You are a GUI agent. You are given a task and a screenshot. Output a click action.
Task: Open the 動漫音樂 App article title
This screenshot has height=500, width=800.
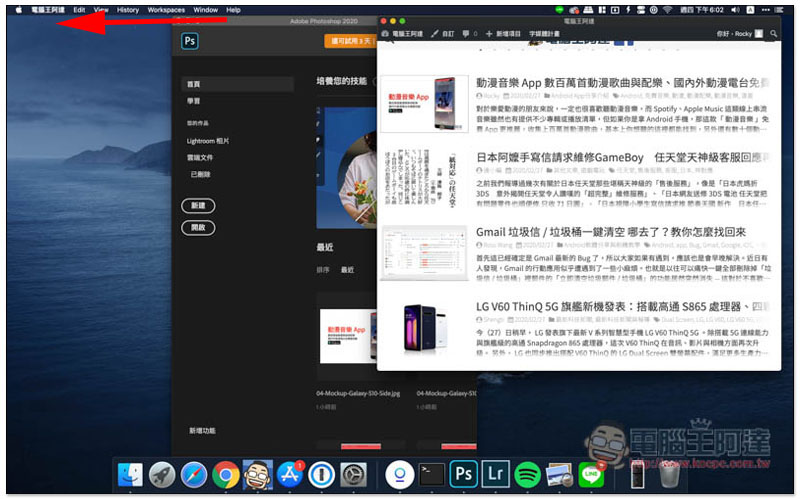[622, 83]
